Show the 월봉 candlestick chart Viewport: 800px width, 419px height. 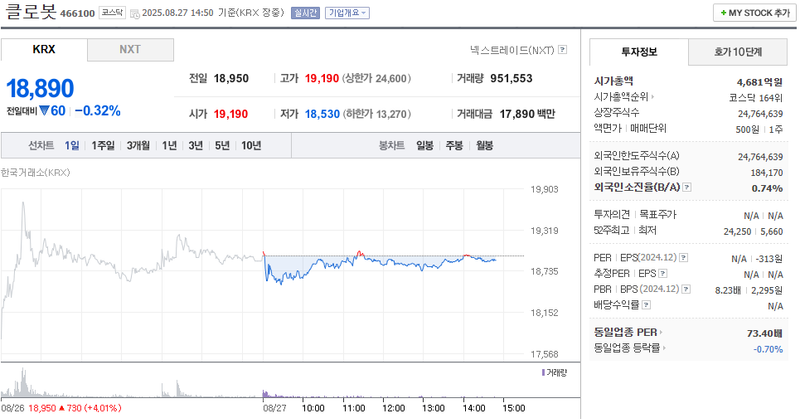click(485, 145)
